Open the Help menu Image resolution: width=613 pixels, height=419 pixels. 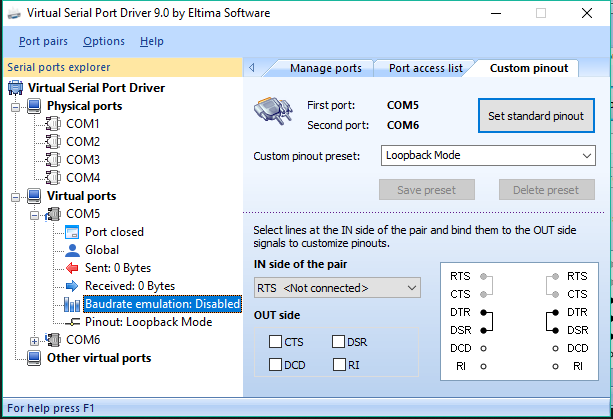click(x=152, y=41)
